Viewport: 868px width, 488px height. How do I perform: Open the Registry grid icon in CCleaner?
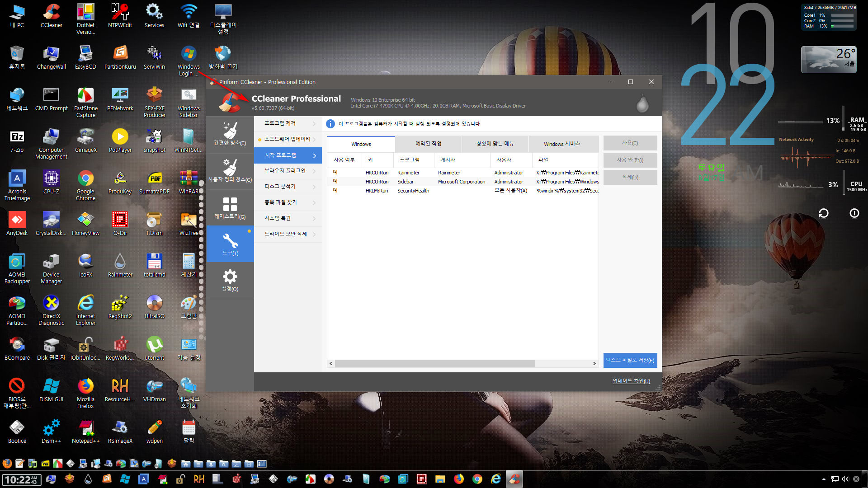point(230,208)
